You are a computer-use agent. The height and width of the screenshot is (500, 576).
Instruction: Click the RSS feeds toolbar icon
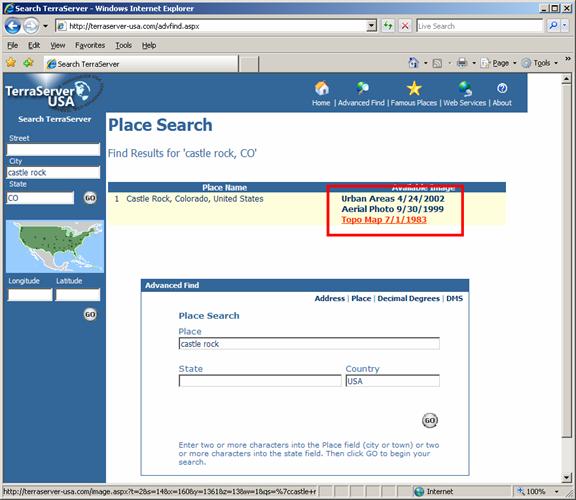click(437, 63)
